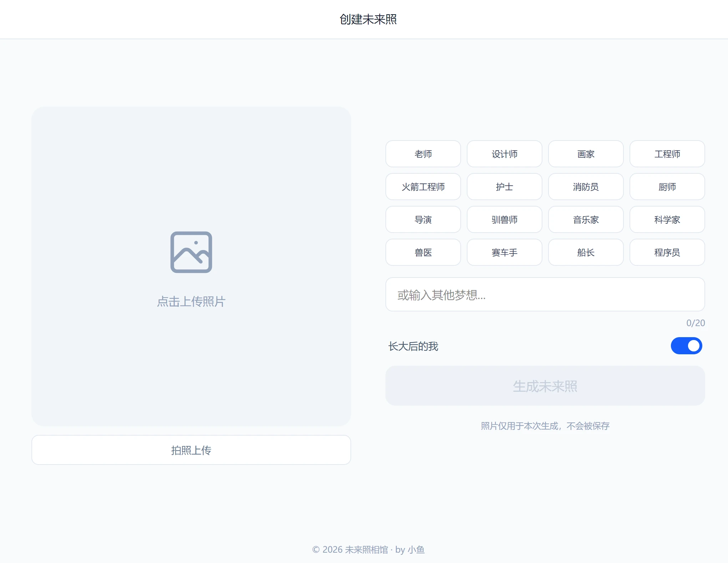The width and height of the screenshot is (728, 563).
Task: Select the 设计师 career tag
Action: (504, 154)
